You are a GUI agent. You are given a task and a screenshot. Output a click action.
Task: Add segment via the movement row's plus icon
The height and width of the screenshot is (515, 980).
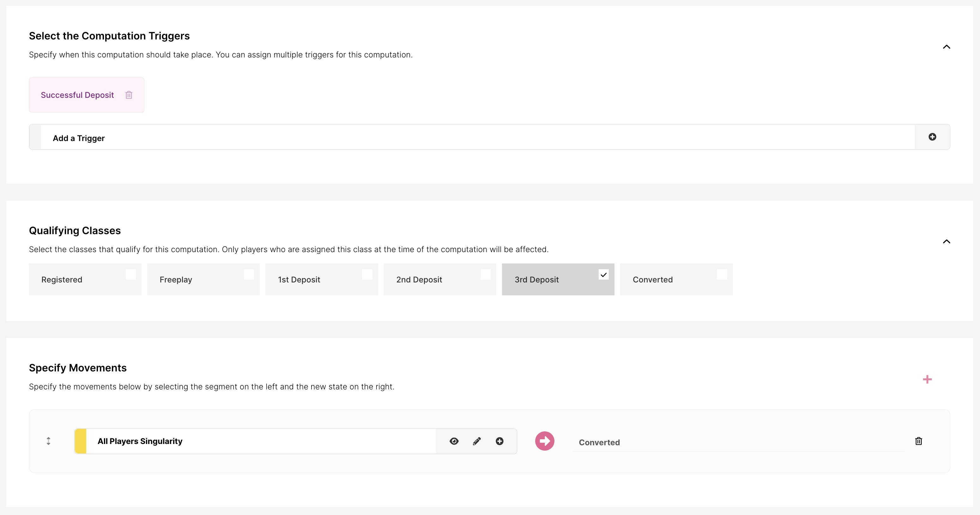499,441
